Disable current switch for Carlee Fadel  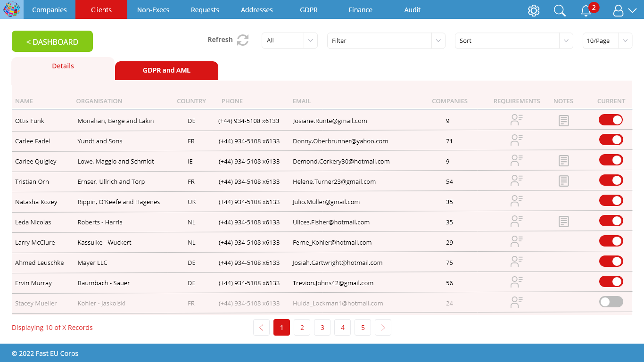click(x=611, y=140)
